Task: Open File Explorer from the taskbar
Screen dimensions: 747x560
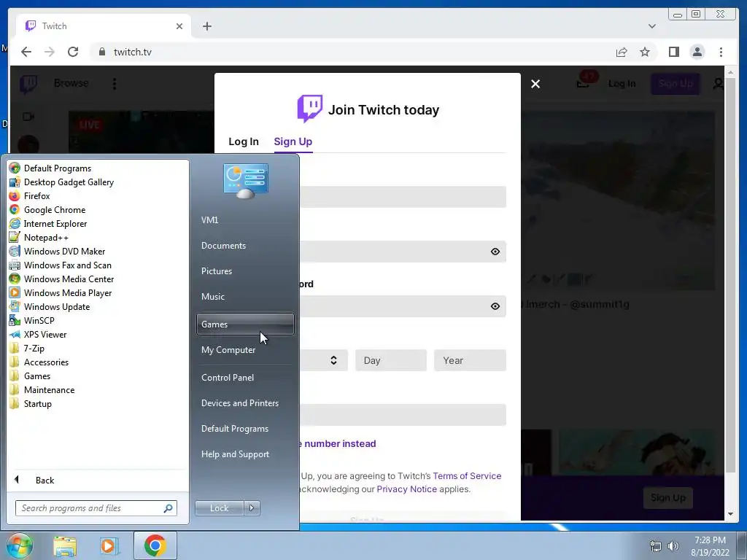Action: (x=65, y=546)
